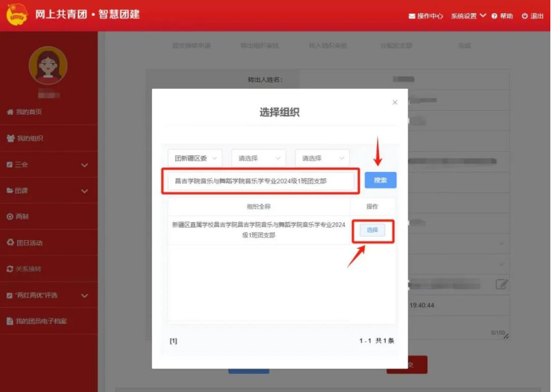The width and height of the screenshot is (551, 392).
Task: Click the organization name search field
Action: click(x=260, y=181)
